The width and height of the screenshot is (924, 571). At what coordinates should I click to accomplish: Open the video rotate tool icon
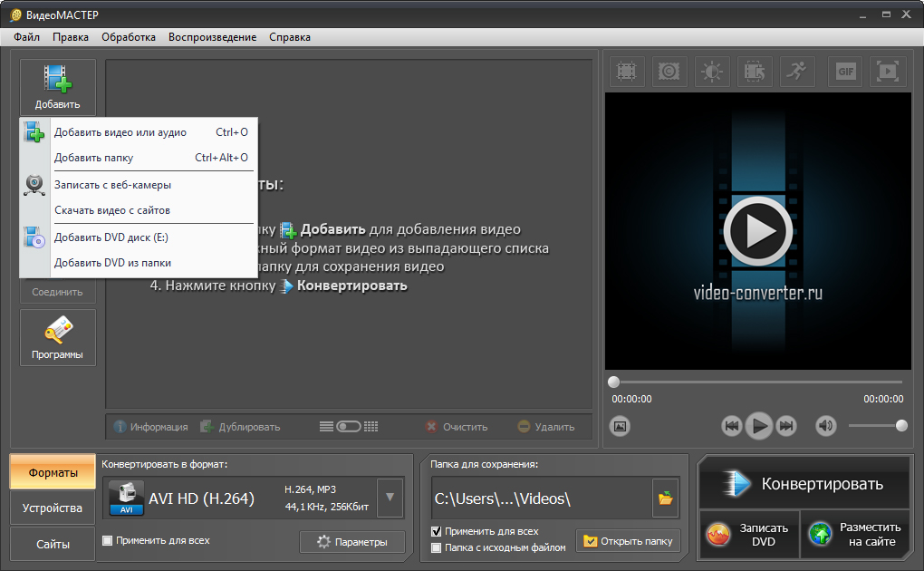coord(755,72)
